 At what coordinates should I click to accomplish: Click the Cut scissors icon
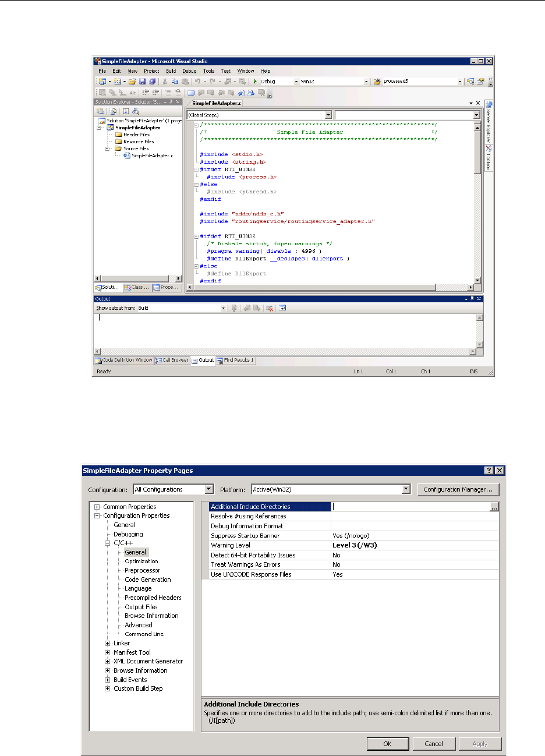tap(165, 82)
